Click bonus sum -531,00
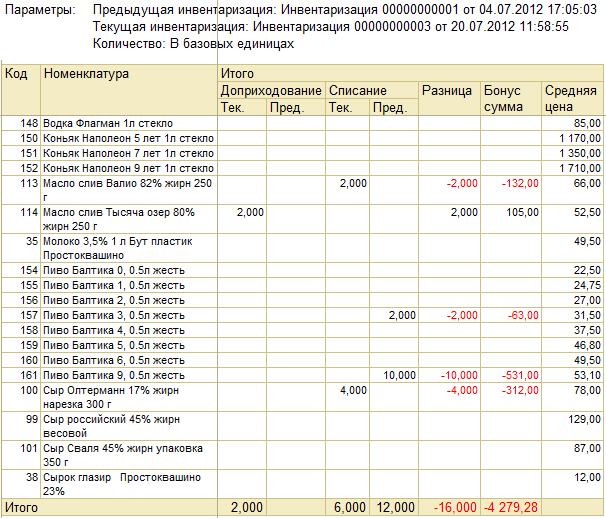The image size is (606, 518). tap(520, 375)
